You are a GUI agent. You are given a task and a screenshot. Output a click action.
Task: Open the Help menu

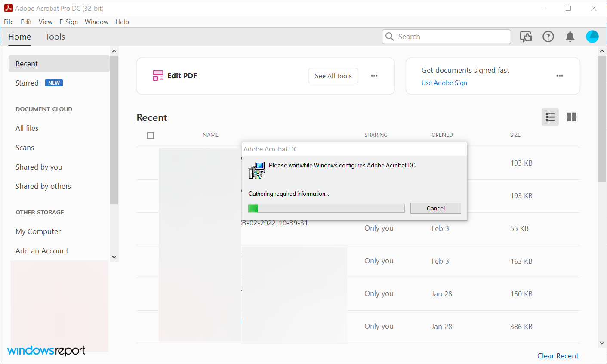(x=122, y=22)
